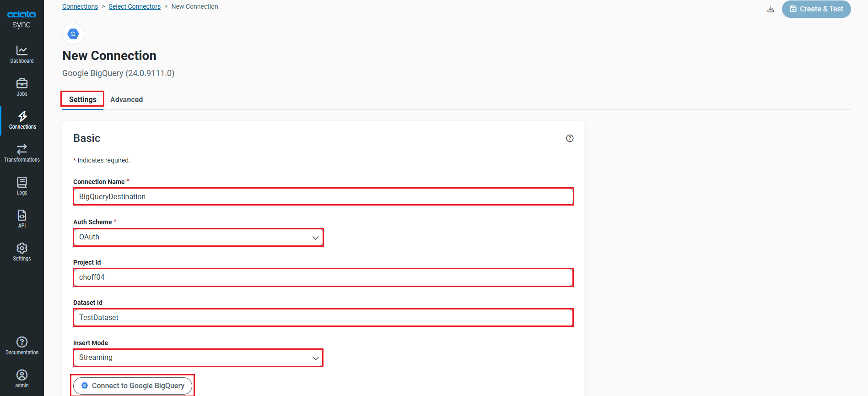Image resolution: width=868 pixels, height=396 pixels.
Task: Follow the Select Connectors breadcrumb link
Action: (135, 6)
